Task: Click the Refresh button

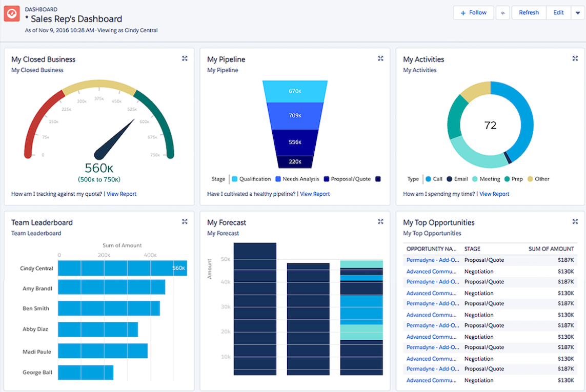Action: point(529,13)
